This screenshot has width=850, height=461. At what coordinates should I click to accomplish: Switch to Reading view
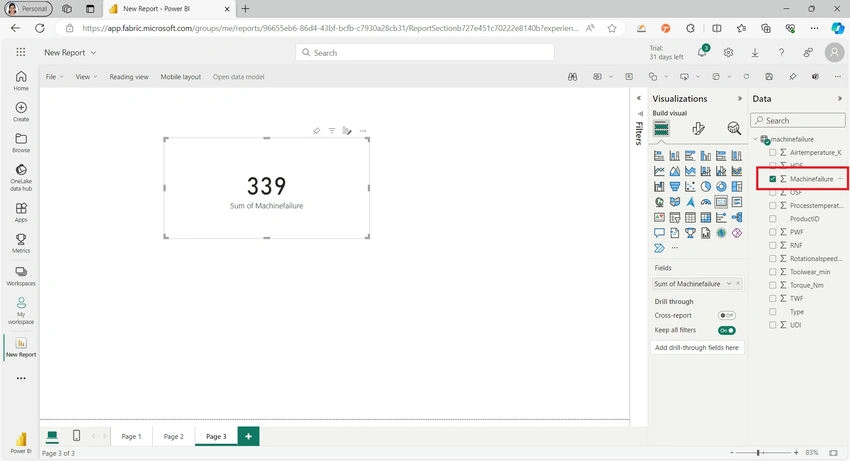[129, 76]
